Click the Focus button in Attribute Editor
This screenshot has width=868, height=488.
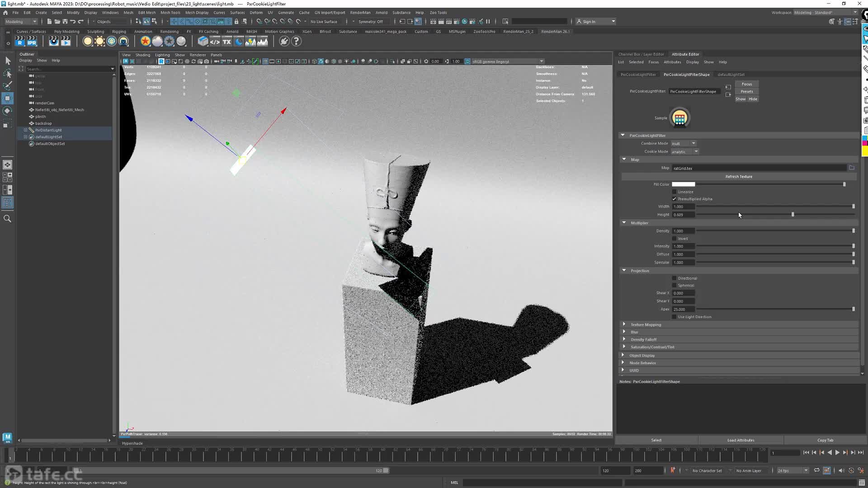click(747, 84)
